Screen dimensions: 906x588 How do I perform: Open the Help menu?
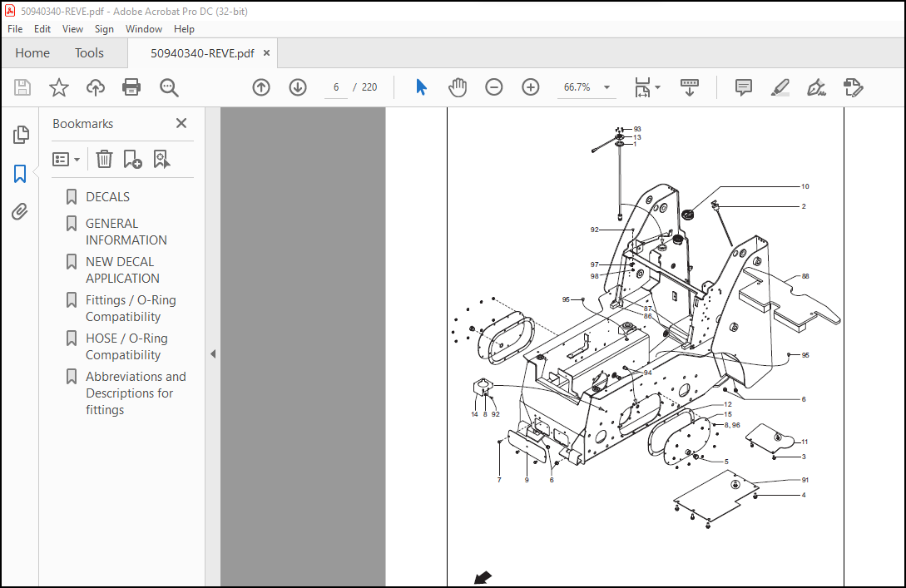point(185,29)
